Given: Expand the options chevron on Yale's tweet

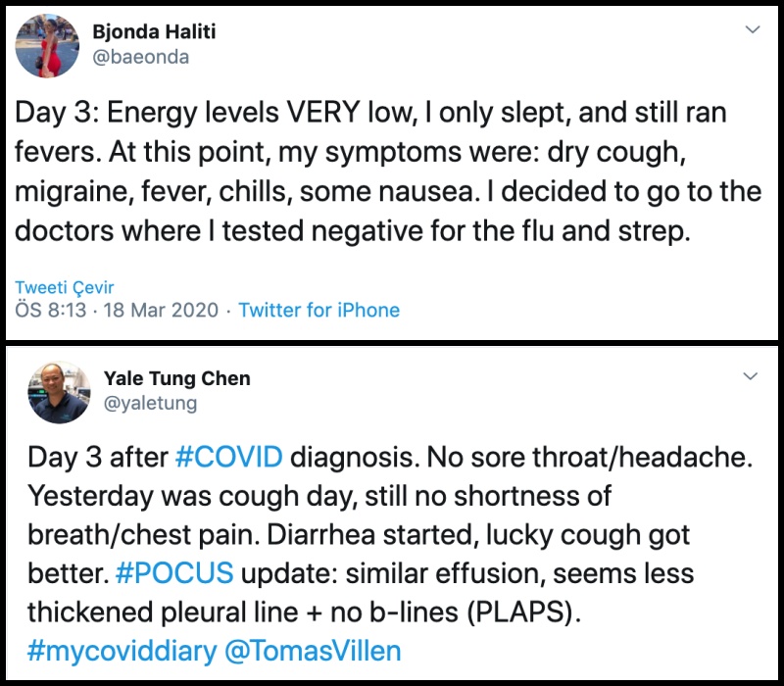Looking at the screenshot, I should coord(751,376).
